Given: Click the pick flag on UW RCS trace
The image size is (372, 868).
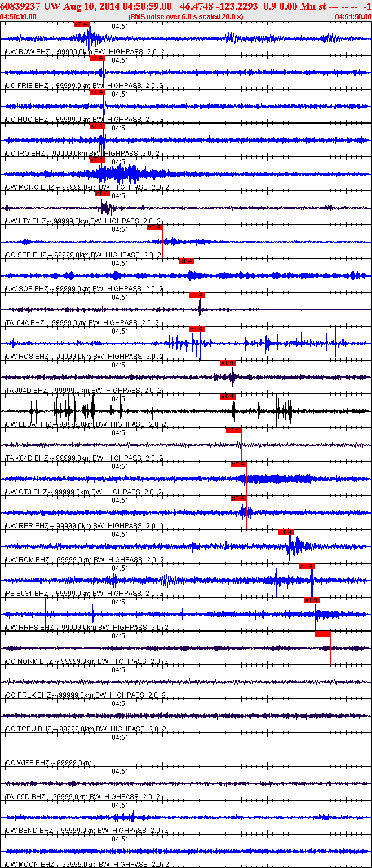Looking at the screenshot, I should pyautogui.click(x=197, y=329).
